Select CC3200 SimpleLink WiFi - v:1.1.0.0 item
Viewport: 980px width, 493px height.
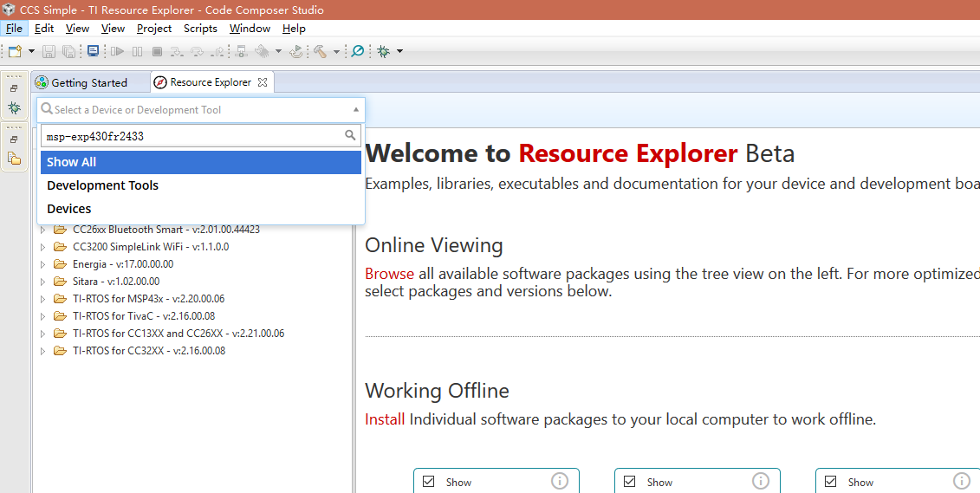[x=151, y=247]
